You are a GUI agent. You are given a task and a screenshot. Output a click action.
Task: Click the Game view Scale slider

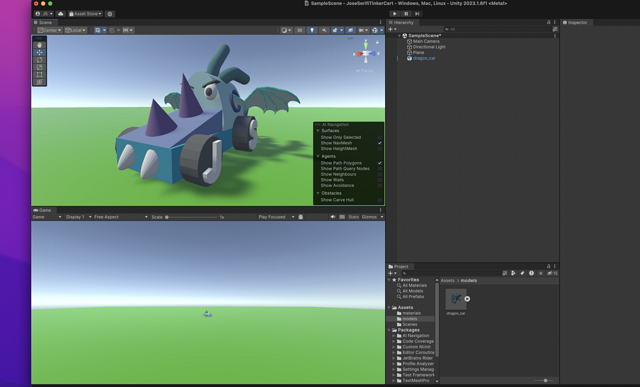pos(191,217)
